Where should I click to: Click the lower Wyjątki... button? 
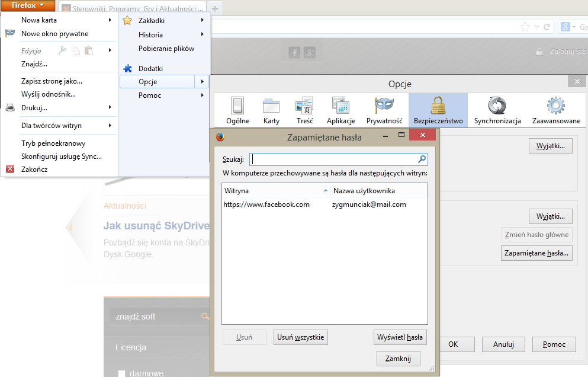(x=551, y=216)
